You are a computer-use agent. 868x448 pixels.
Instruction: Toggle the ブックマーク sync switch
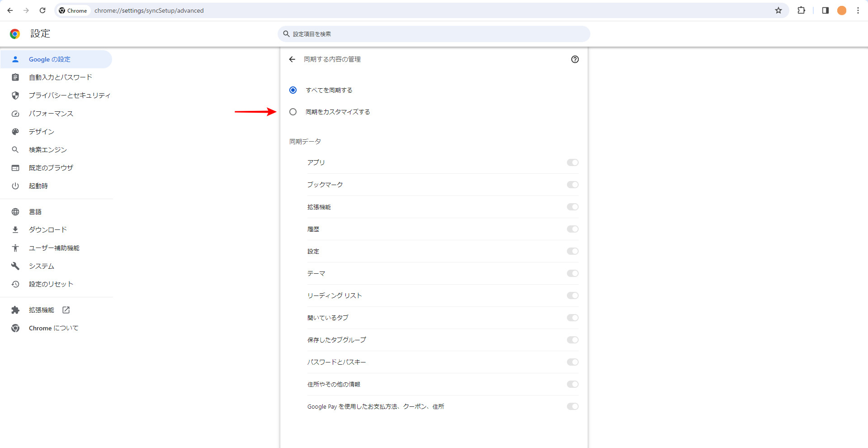pyautogui.click(x=572, y=185)
